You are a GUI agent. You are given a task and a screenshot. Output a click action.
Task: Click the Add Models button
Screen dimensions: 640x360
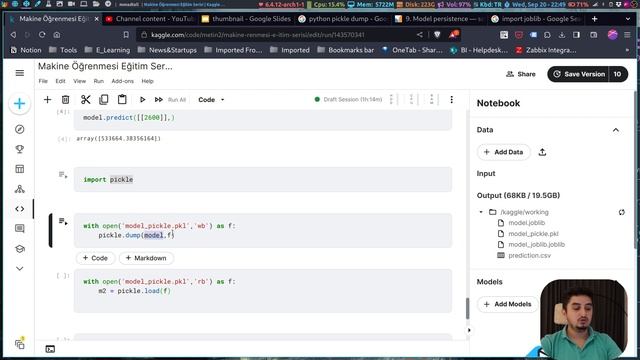pos(507,304)
